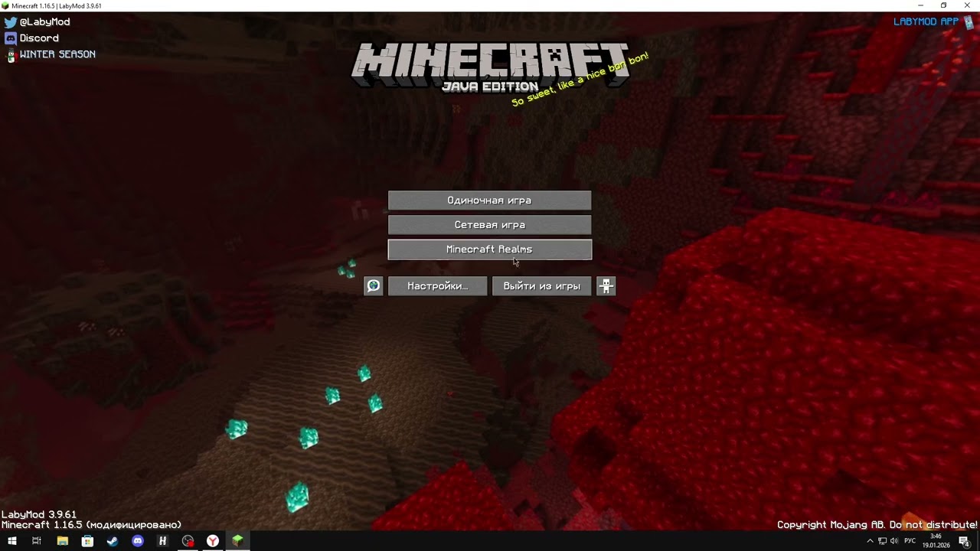Open Minecraft Realms
The height and width of the screenshot is (551, 980).
pos(489,249)
